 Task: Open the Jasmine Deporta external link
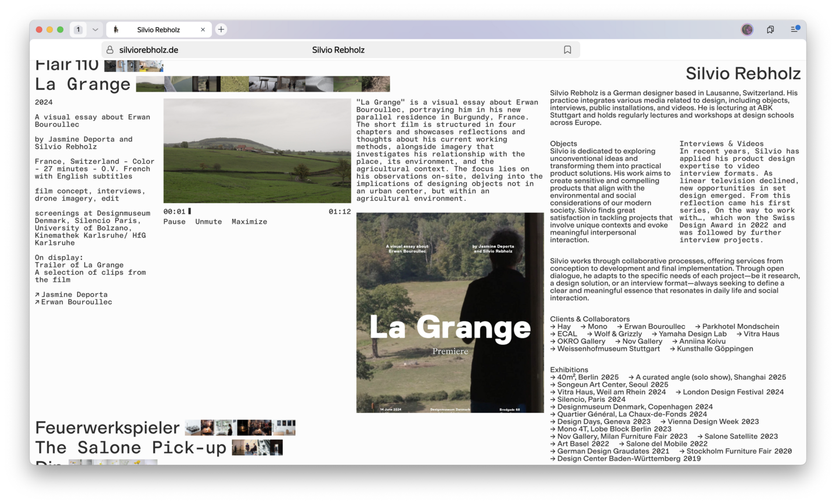click(74, 294)
